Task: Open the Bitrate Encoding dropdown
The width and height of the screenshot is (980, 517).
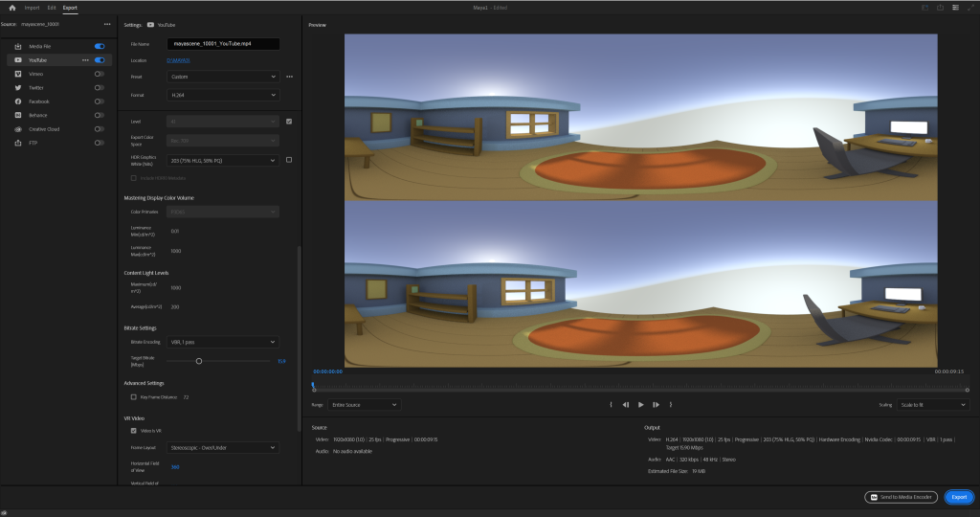Action: click(223, 342)
